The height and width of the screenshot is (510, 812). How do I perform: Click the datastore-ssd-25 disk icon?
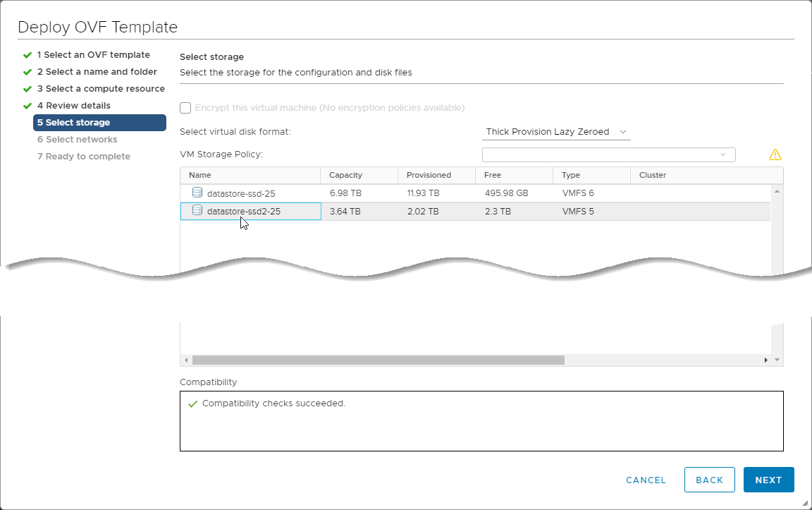[197, 193]
